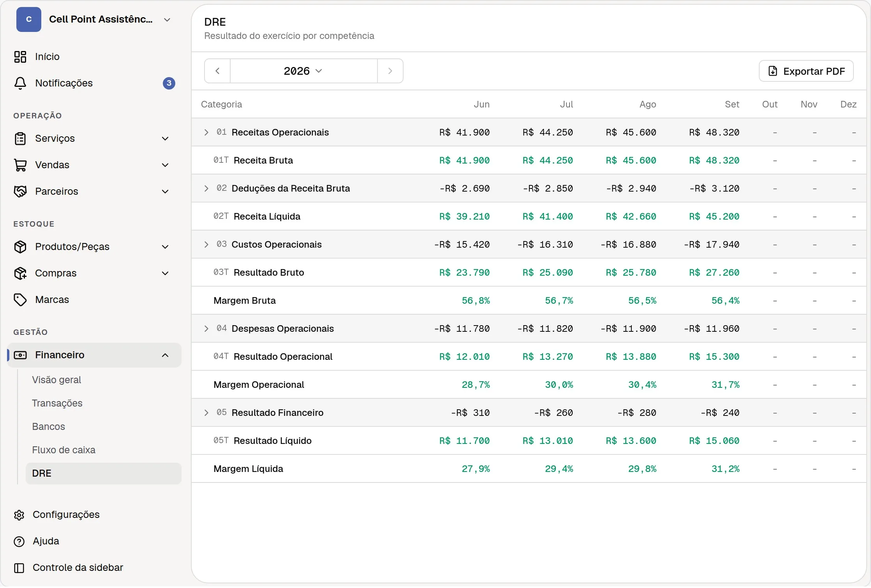This screenshot has height=588, width=871.
Task: Click the Set value R$ 15.060 in Resultado Líquido
Action: 714,441
